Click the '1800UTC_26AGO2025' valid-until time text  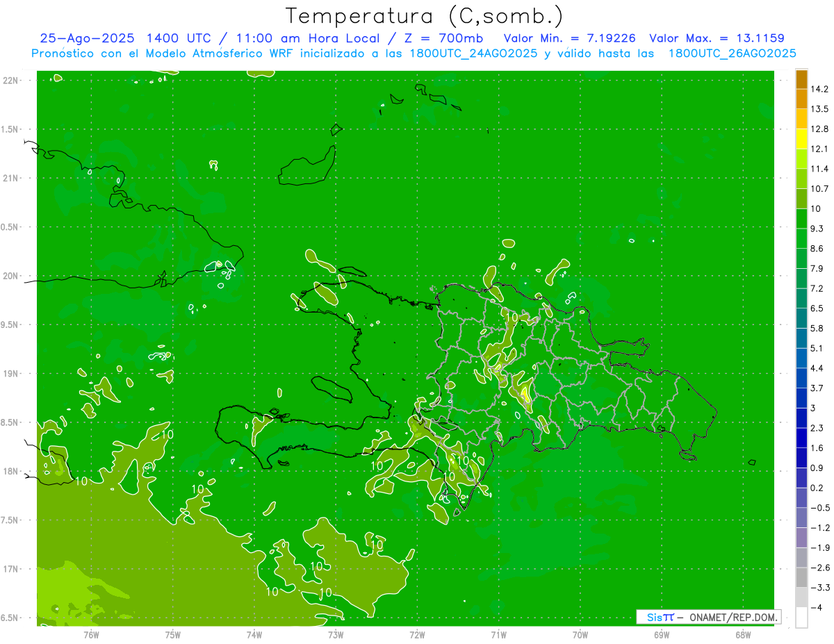pos(732,53)
